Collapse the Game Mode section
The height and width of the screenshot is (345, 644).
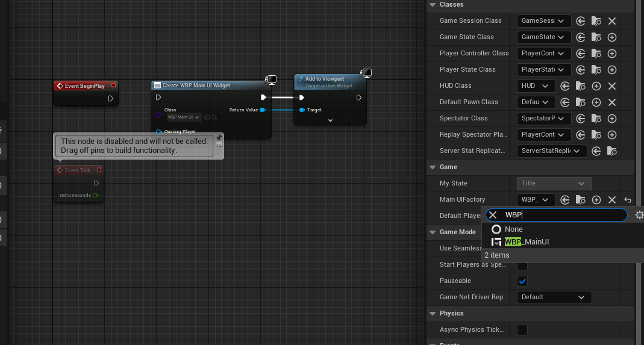point(433,232)
